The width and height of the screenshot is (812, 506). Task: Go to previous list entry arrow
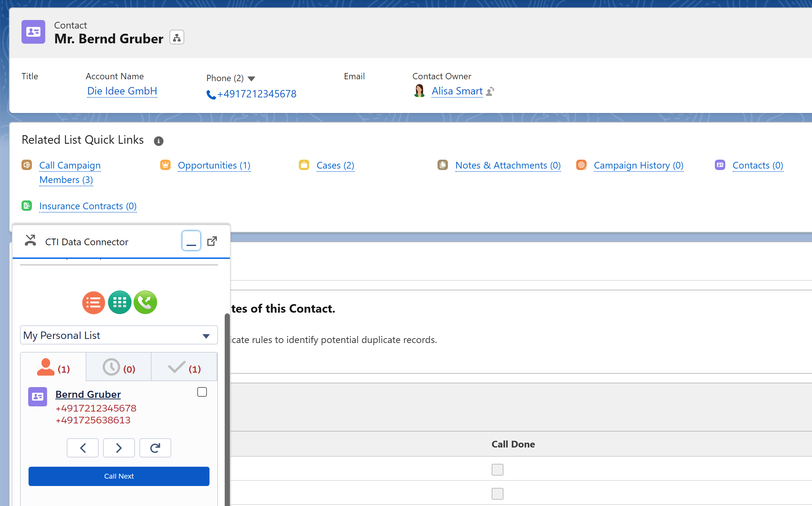(83, 448)
